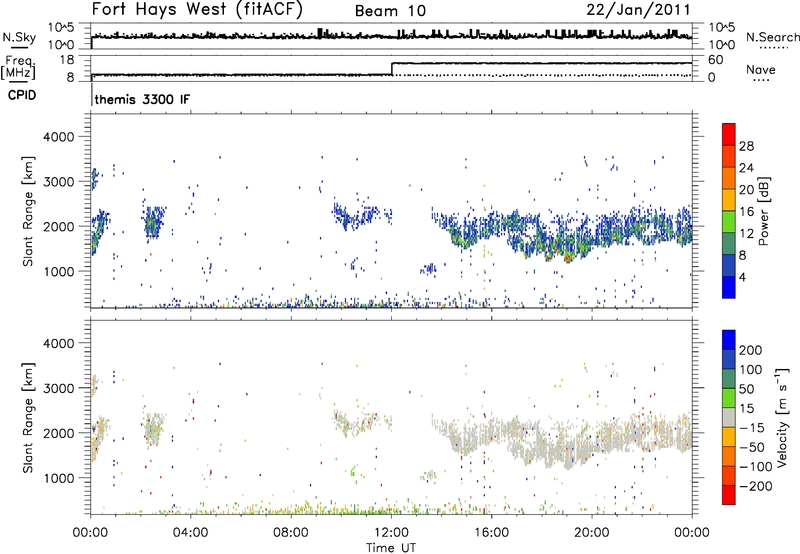Click the "Fort Hays West (fitACF)" title

(x=197, y=10)
